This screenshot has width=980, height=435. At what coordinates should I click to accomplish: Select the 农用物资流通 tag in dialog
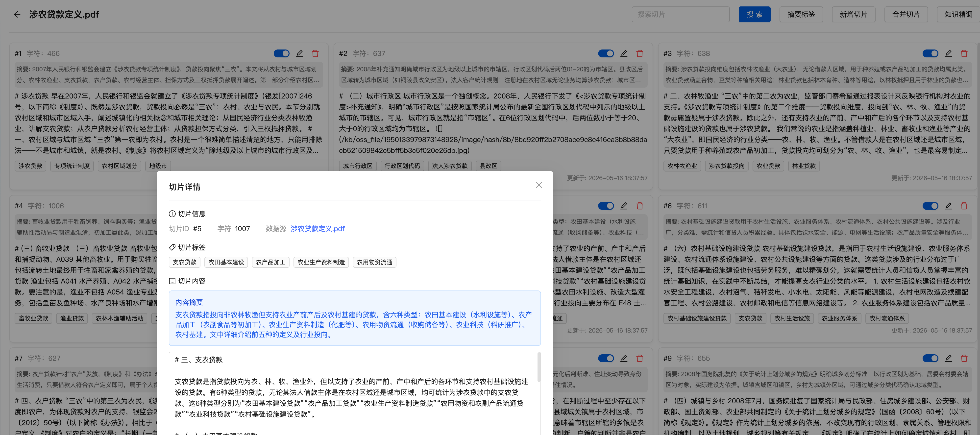point(374,262)
